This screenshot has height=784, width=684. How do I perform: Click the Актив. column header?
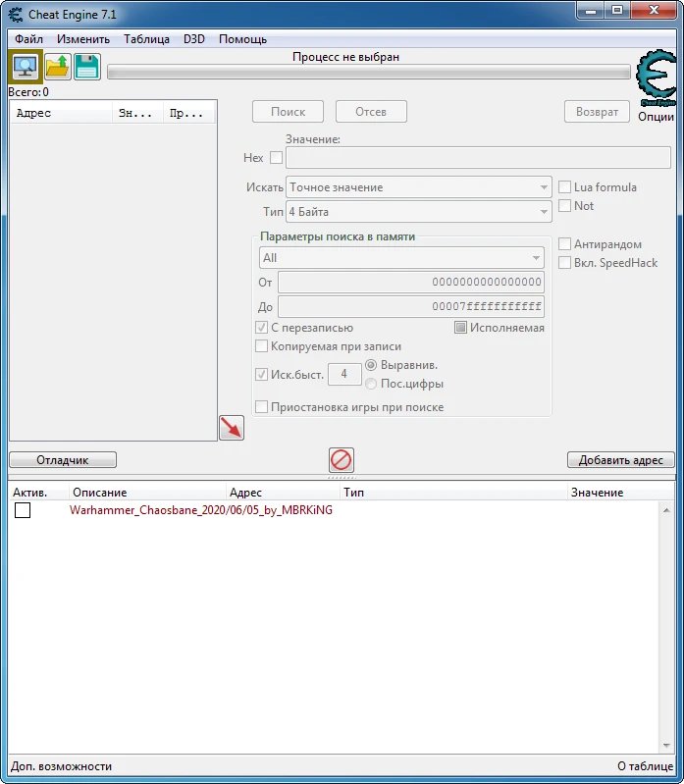click(x=38, y=493)
